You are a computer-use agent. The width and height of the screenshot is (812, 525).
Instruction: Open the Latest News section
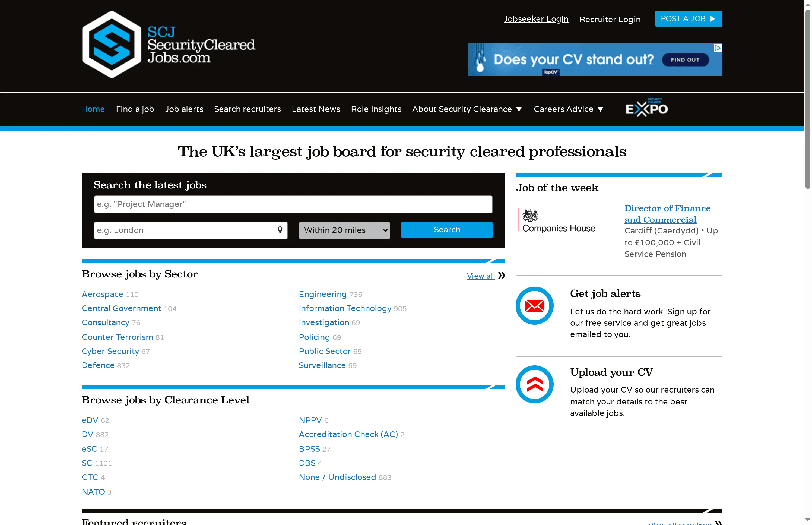(316, 109)
